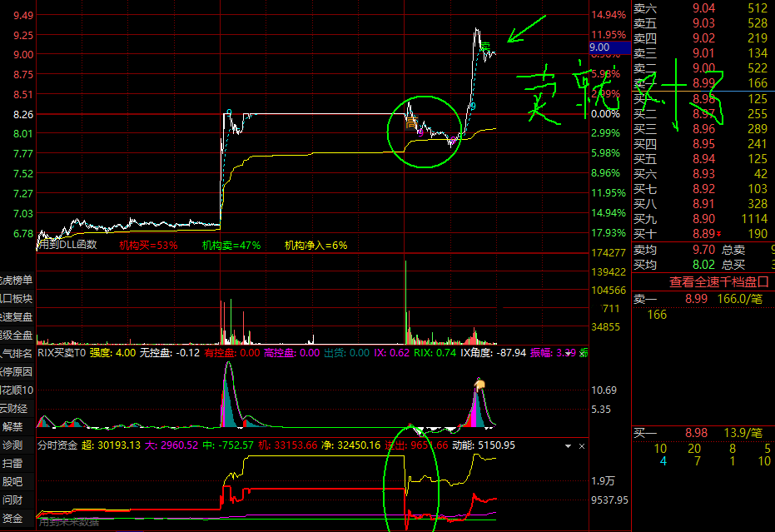The width and height of the screenshot is (775, 532).
Task: Click the RIX买卖T0 indicator title
Action: click(62, 353)
